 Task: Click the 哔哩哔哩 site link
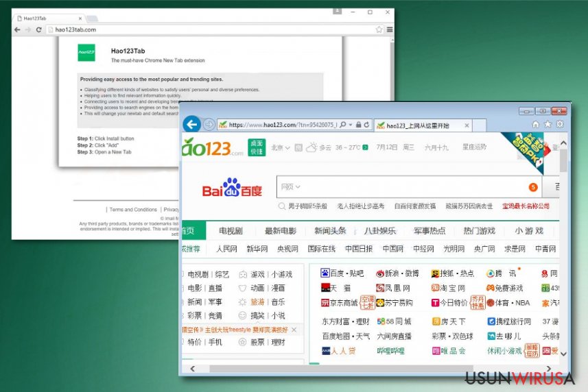click(390, 351)
